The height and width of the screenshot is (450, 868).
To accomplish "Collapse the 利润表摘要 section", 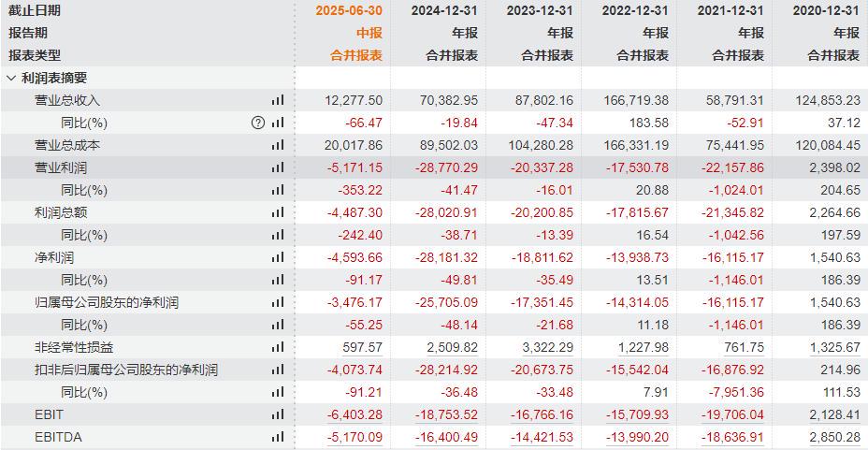I will 11,78.
